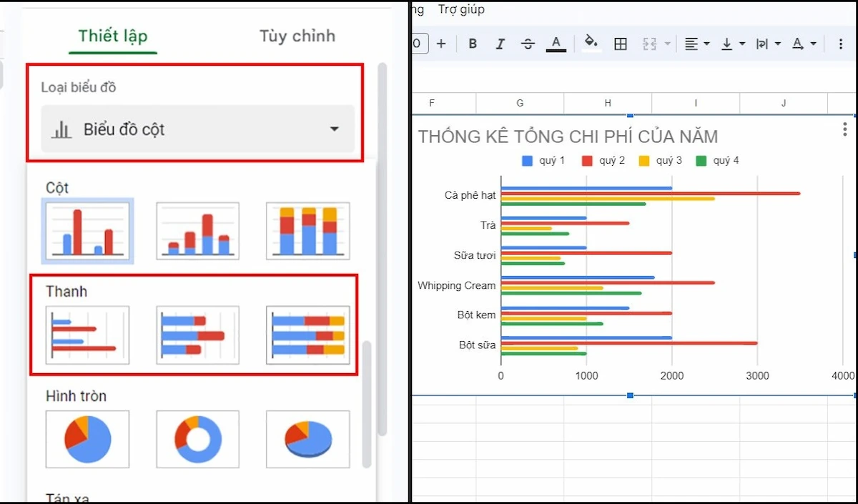Screen dimensions: 858x504
Task: Click the 3000 value on horizontal axis
Action: coord(758,376)
